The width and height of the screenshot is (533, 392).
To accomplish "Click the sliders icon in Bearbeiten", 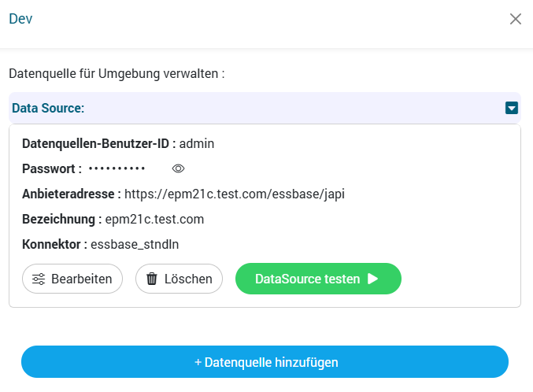I will (x=39, y=279).
